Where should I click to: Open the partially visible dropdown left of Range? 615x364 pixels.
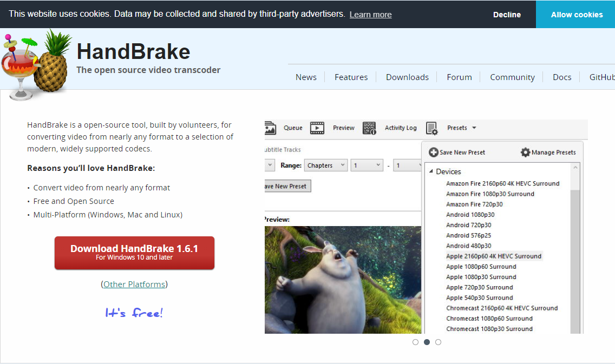(x=270, y=166)
